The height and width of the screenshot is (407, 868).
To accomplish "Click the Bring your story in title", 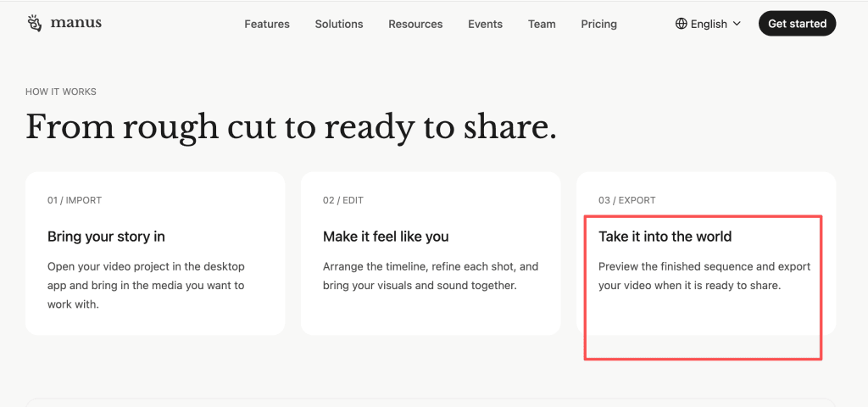I will pyautogui.click(x=106, y=237).
